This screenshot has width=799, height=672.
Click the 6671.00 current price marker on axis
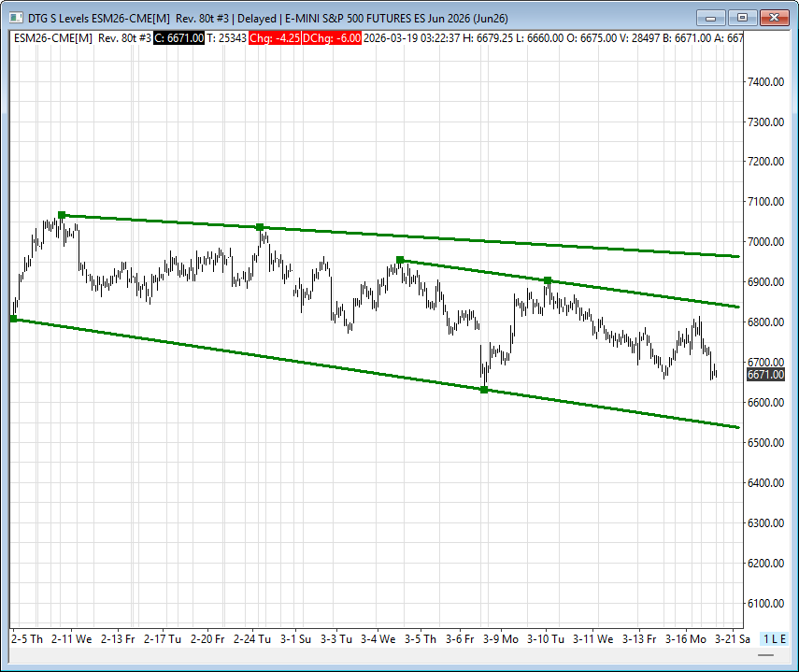[x=765, y=375]
